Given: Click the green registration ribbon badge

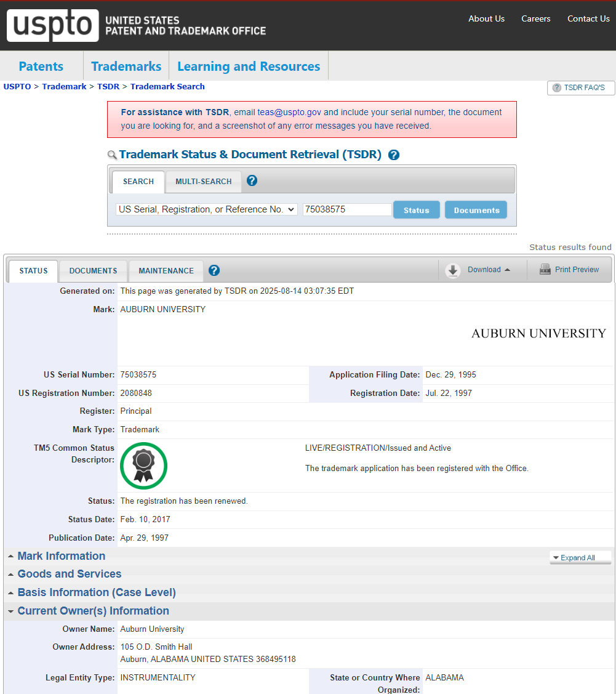Looking at the screenshot, I should point(143,466).
